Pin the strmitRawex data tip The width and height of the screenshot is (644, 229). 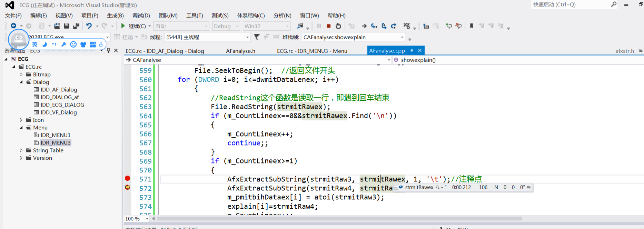pyautogui.click(x=529, y=187)
